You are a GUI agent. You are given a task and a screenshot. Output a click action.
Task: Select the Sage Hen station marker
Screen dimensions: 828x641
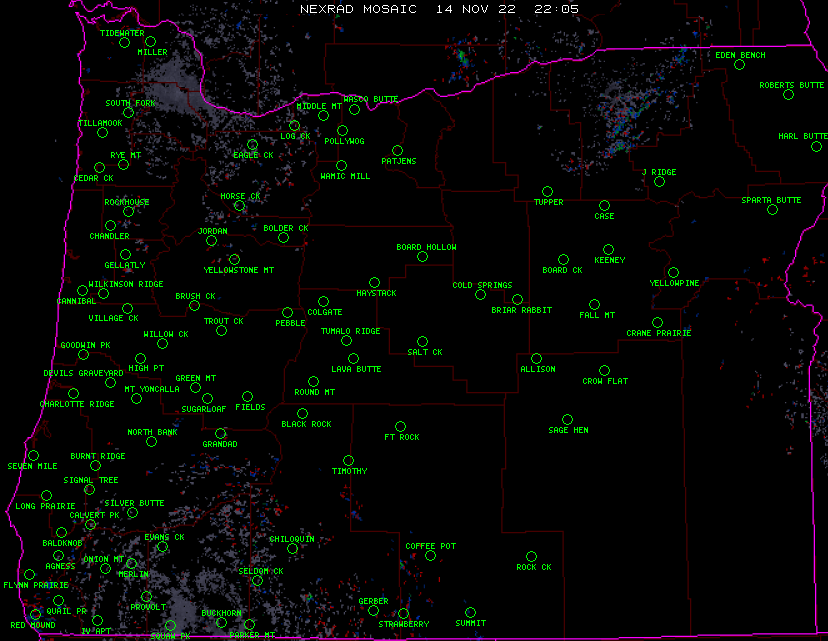click(x=567, y=420)
